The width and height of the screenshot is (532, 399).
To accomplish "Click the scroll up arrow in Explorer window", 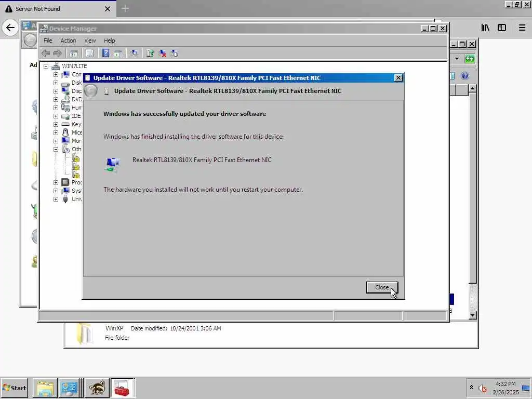I will pyautogui.click(x=472, y=89).
